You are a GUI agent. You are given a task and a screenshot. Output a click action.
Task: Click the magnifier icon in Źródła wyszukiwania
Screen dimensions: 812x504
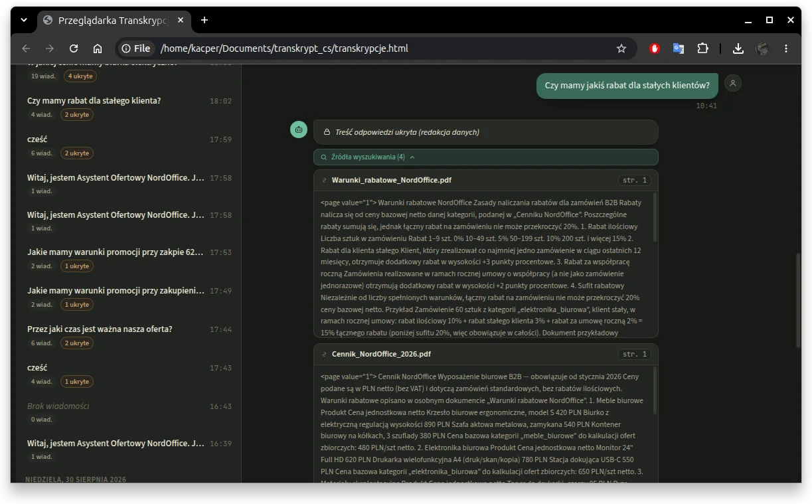point(323,157)
